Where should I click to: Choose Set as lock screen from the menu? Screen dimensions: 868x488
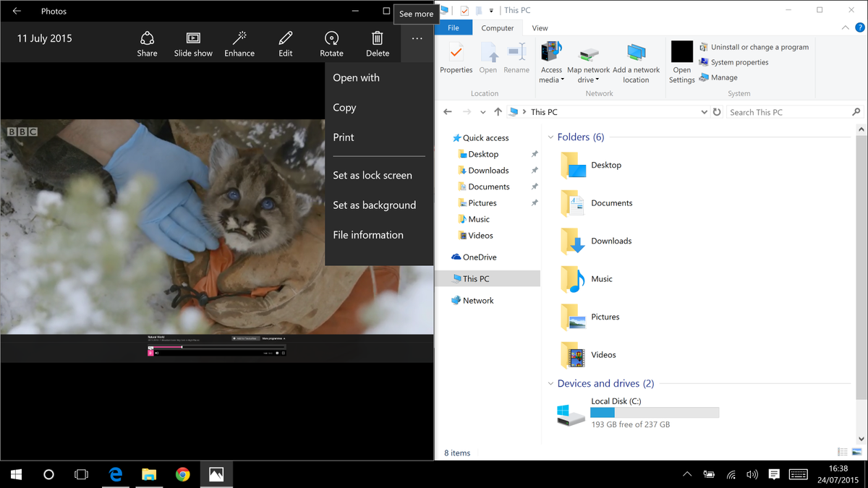pyautogui.click(x=372, y=175)
